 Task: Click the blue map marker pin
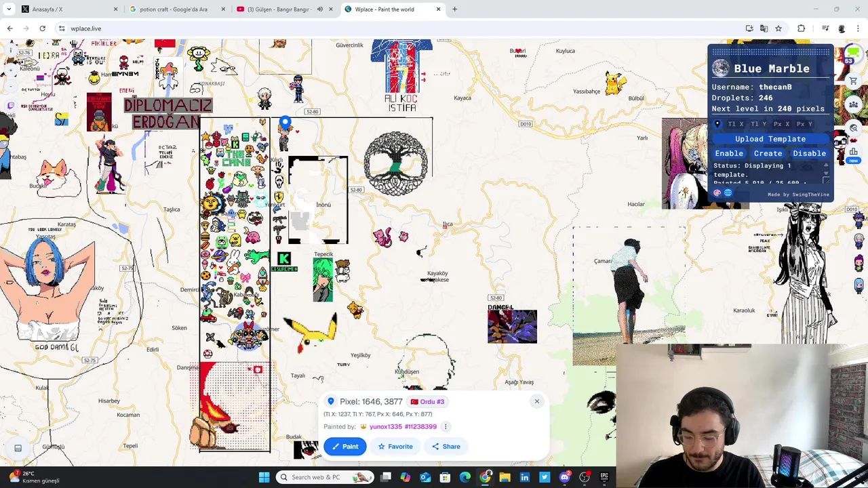285,123
